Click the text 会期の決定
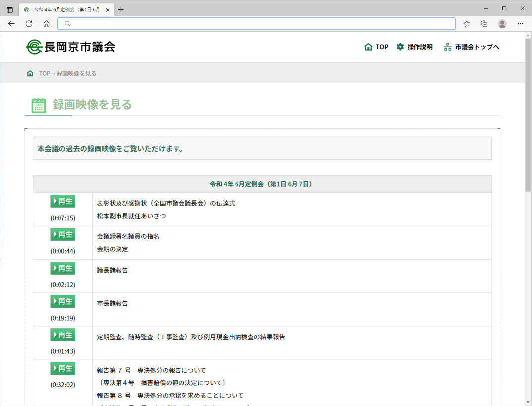The image size is (532, 406). click(x=113, y=249)
